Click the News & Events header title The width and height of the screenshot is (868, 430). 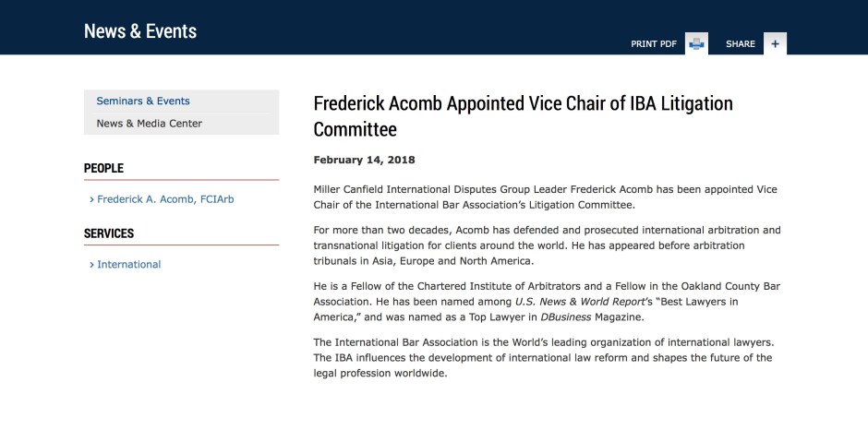[x=140, y=31]
